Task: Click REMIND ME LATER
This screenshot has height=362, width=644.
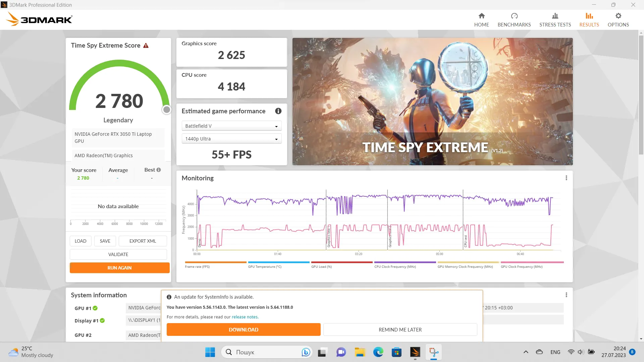Action: 400,329
